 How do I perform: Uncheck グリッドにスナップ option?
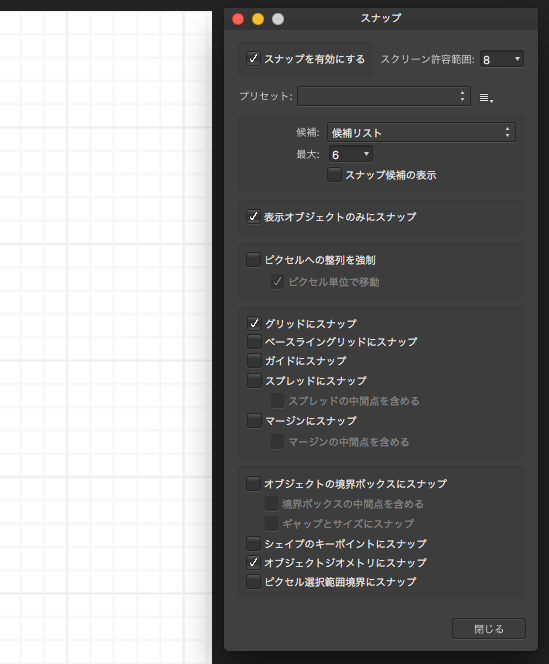254,324
